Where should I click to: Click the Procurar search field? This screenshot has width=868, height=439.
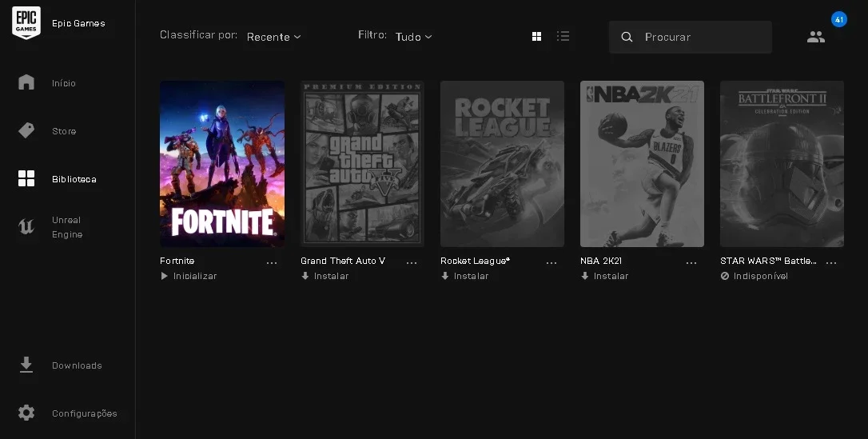(x=691, y=37)
